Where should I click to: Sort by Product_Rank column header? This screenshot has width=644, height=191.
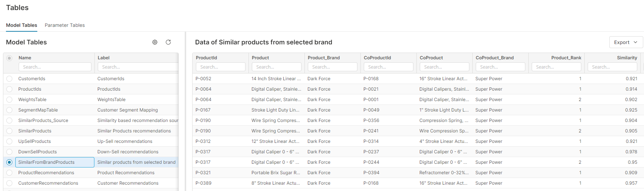[x=566, y=58]
